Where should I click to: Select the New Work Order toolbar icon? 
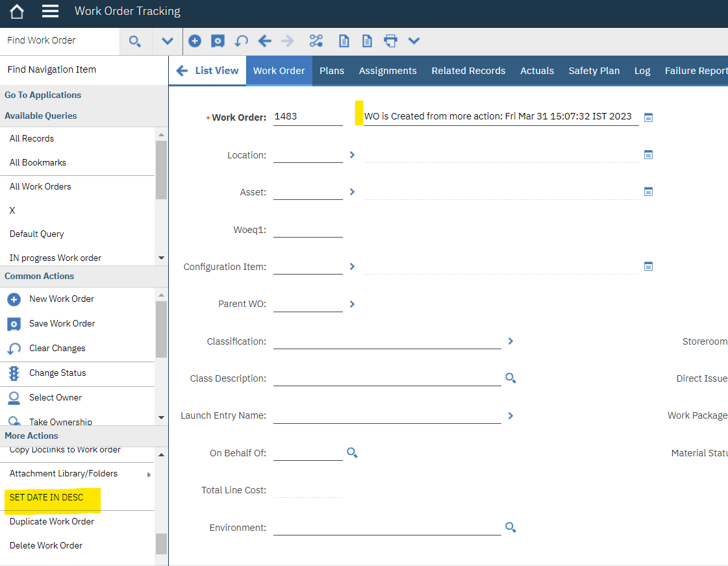click(195, 40)
